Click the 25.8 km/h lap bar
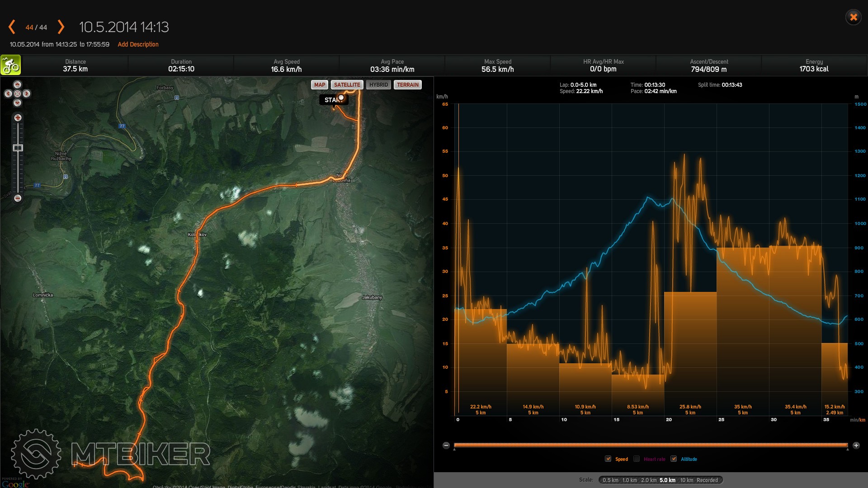Viewport: 868px width, 488px height. click(690, 352)
